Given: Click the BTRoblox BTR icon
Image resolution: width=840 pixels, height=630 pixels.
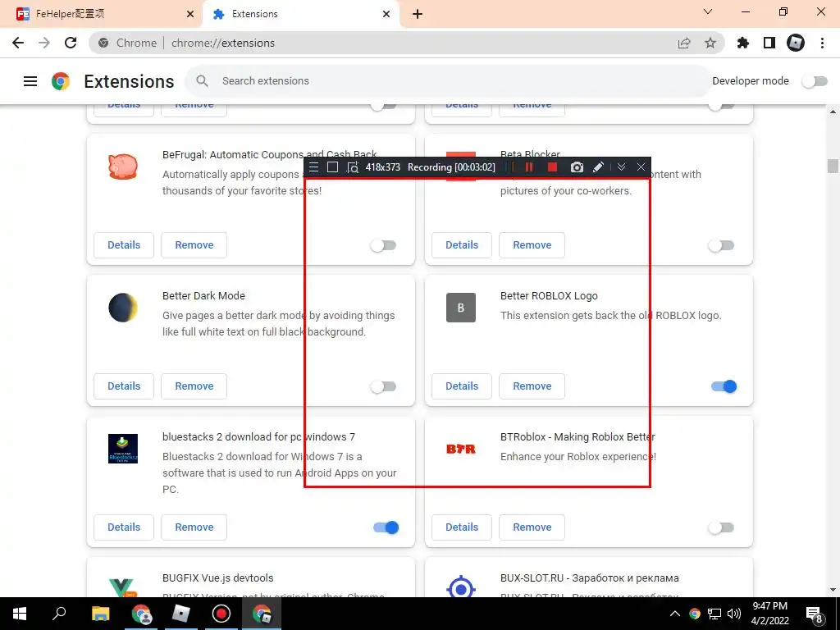Looking at the screenshot, I should tap(461, 449).
